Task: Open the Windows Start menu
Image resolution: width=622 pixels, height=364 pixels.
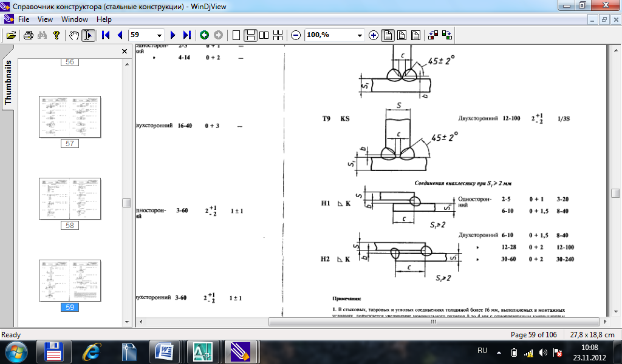Action: pyautogui.click(x=16, y=352)
